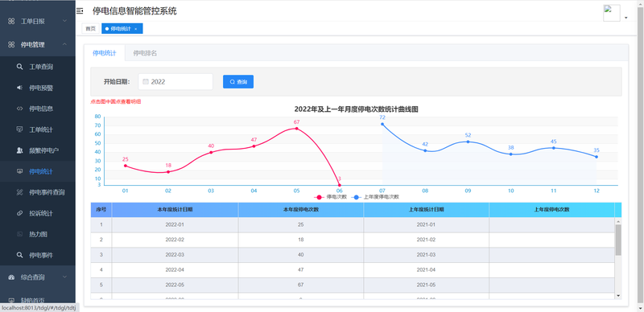Click the blue chart point labeled 52
644x312 pixels.
click(468, 142)
